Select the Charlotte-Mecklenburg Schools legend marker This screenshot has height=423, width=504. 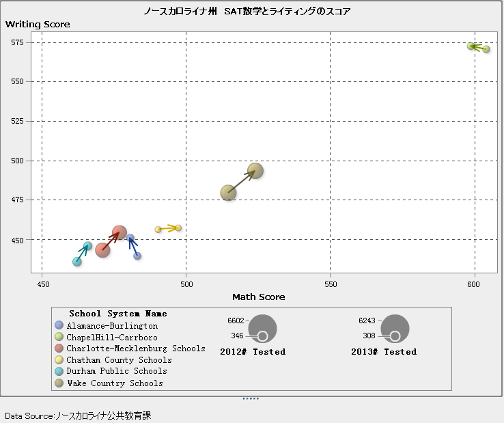(59, 349)
